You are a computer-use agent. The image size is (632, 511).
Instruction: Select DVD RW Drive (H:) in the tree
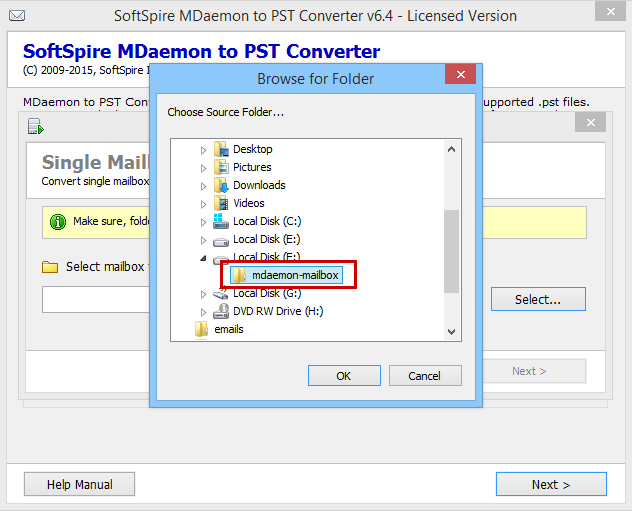[x=278, y=311]
